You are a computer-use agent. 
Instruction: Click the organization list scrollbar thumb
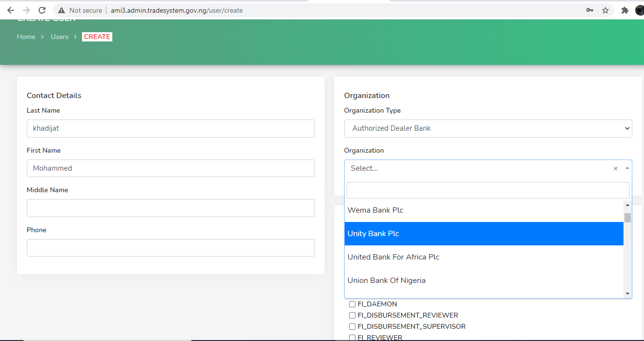(x=627, y=218)
